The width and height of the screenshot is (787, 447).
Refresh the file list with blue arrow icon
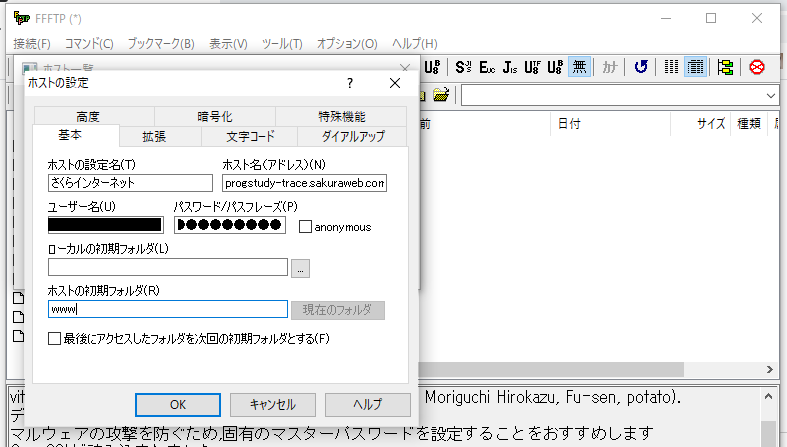click(641, 67)
